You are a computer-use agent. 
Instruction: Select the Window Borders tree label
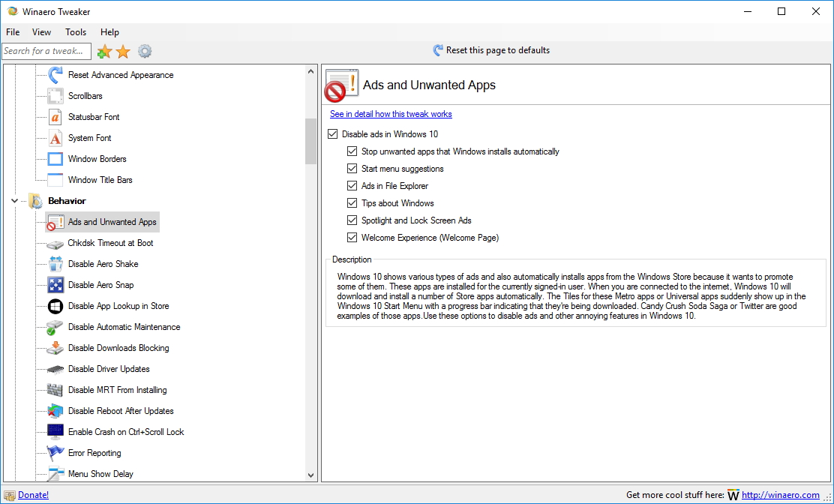pyautogui.click(x=97, y=159)
